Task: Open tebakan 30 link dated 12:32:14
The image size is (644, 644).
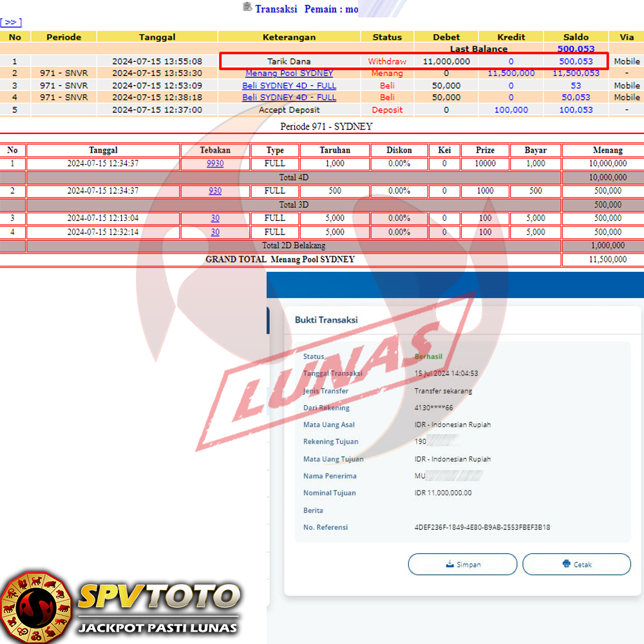Action: tap(215, 232)
